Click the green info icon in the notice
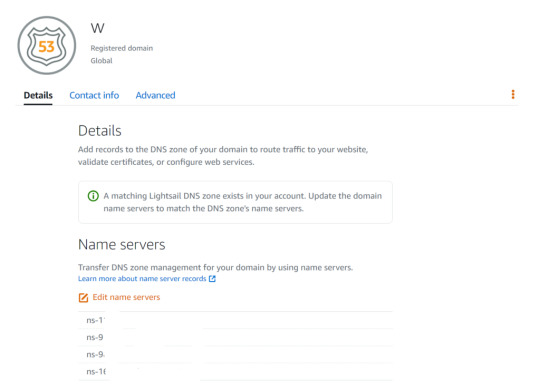This screenshot has width=540, height=389. click(93, 196)
